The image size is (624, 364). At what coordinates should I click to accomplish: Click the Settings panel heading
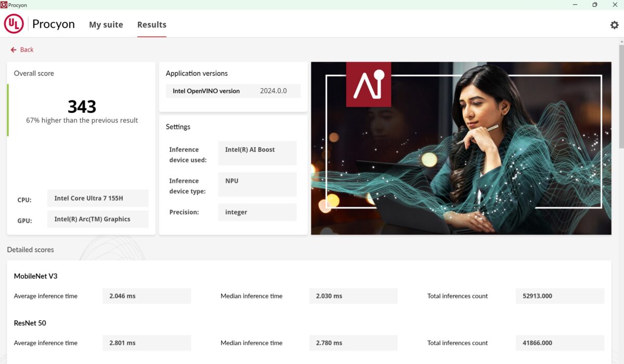pyautogui.click(x=178, y=127)
